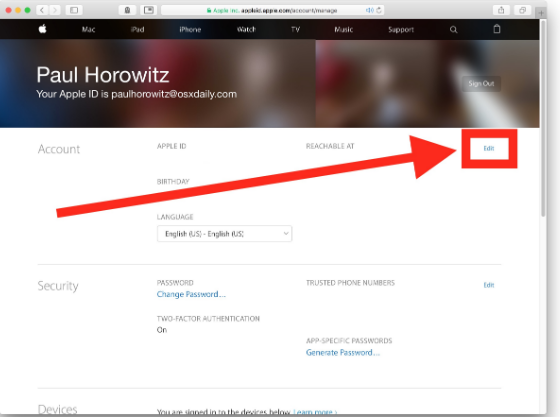Expand the Language dropdown English (US)

[x=224, y=233]
